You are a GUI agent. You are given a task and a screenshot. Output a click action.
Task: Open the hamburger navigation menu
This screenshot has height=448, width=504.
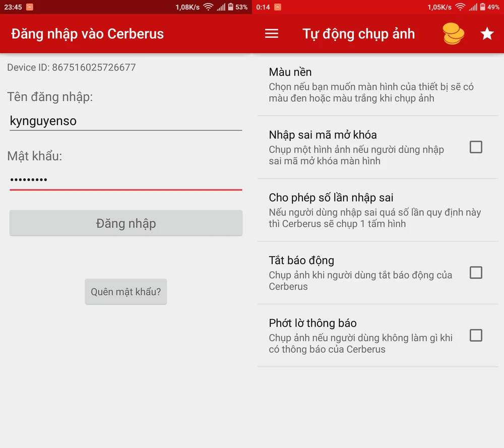[272, 34]
